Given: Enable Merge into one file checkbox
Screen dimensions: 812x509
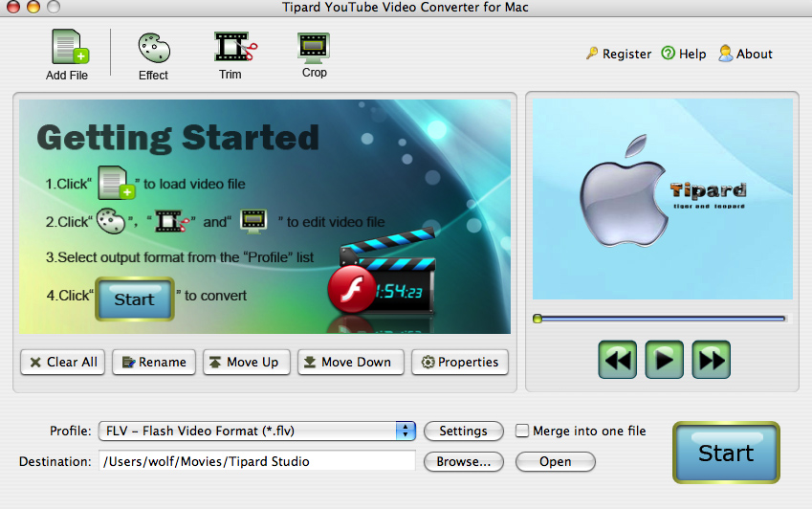Looking at the screenshot, I should (x=522, y=432).
